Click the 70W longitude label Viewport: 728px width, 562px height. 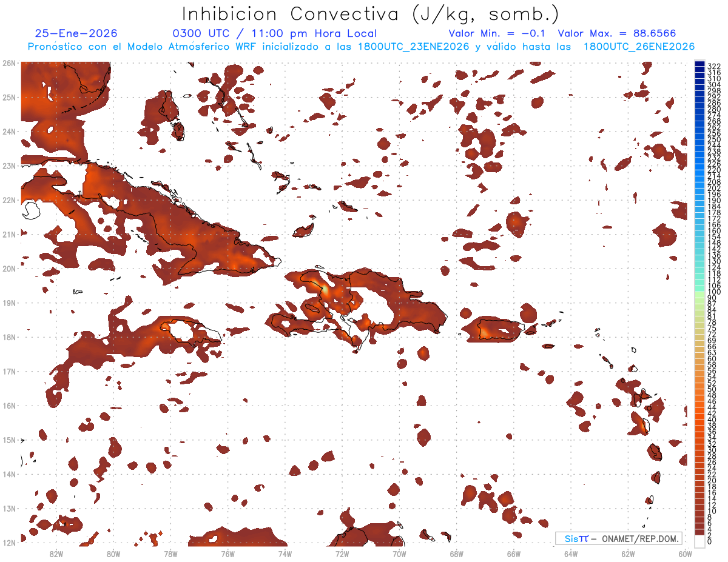coord(399,553)
